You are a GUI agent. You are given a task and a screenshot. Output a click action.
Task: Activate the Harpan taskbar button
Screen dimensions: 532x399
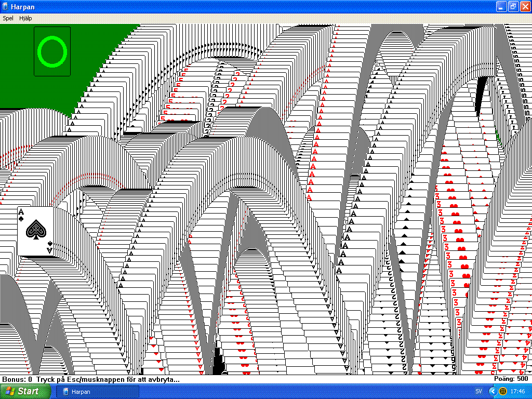point(97,391)
